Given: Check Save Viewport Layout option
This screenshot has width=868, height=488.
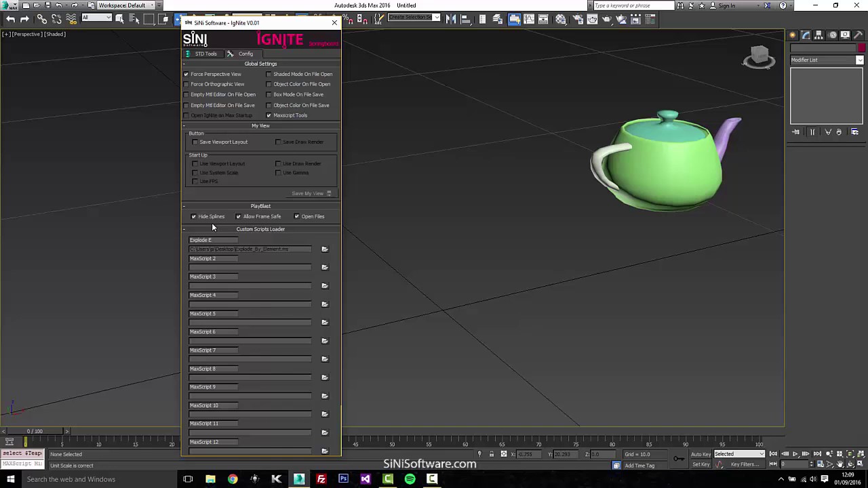Looking at the screenshot, I should [x=195, y=142].
